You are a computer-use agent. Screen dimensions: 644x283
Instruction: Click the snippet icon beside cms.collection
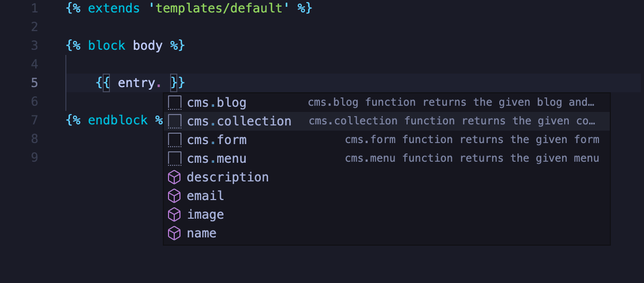(x=175, y=121)
